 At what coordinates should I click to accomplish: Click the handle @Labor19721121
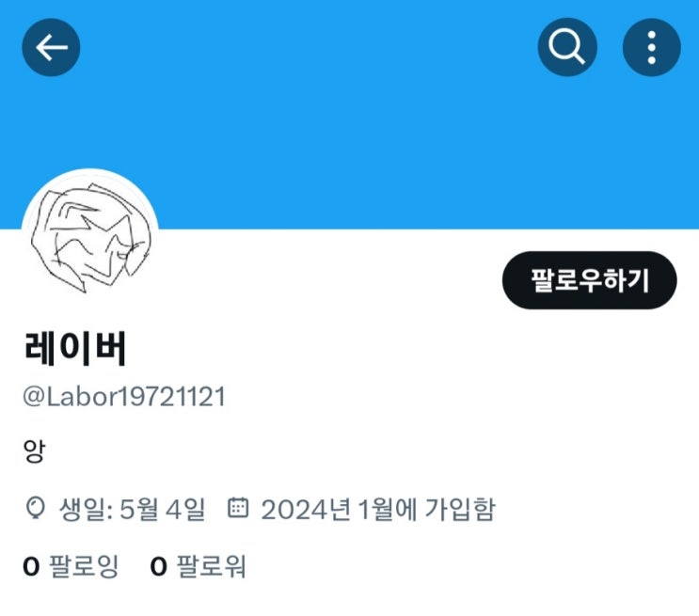[x=124, y=397]
